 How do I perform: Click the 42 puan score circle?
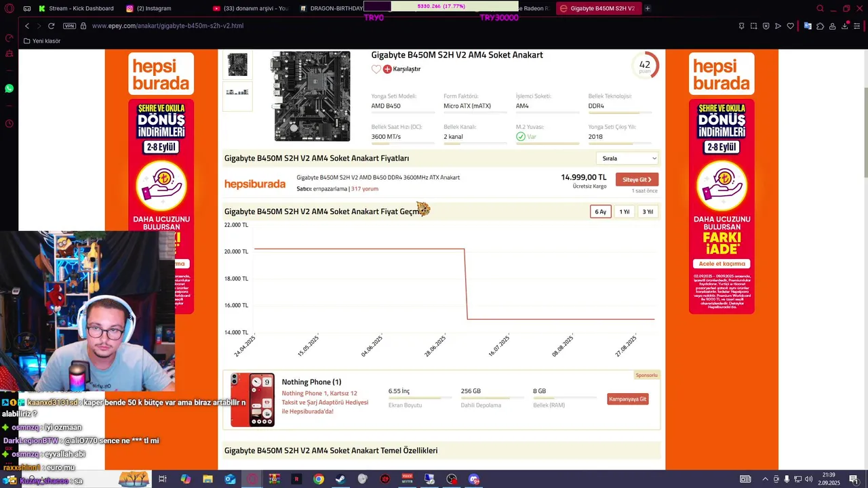[x=644, y=66]
